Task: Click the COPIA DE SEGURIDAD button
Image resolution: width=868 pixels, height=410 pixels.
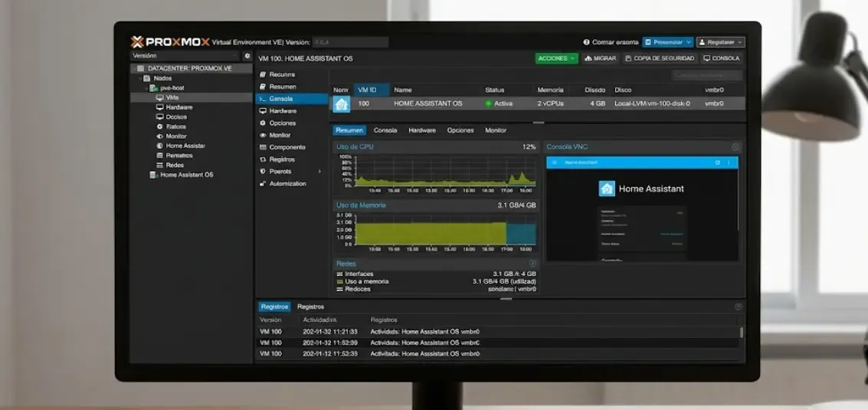Action: click(660, 58)
